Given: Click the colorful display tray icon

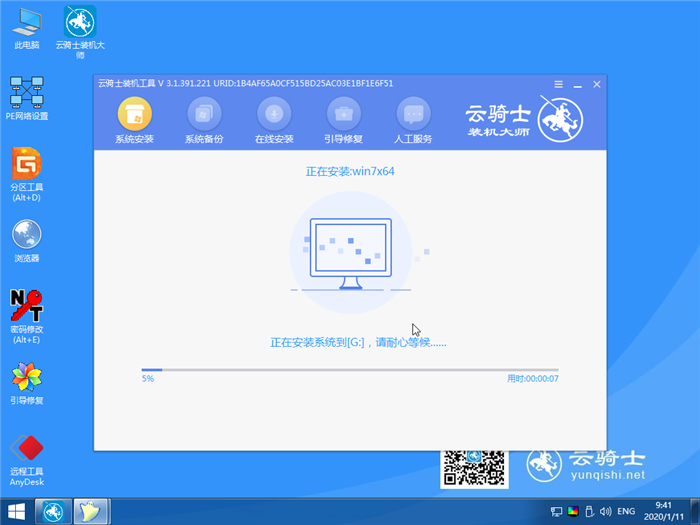Looking at the screenshot, I should click(x=573, y=511).
